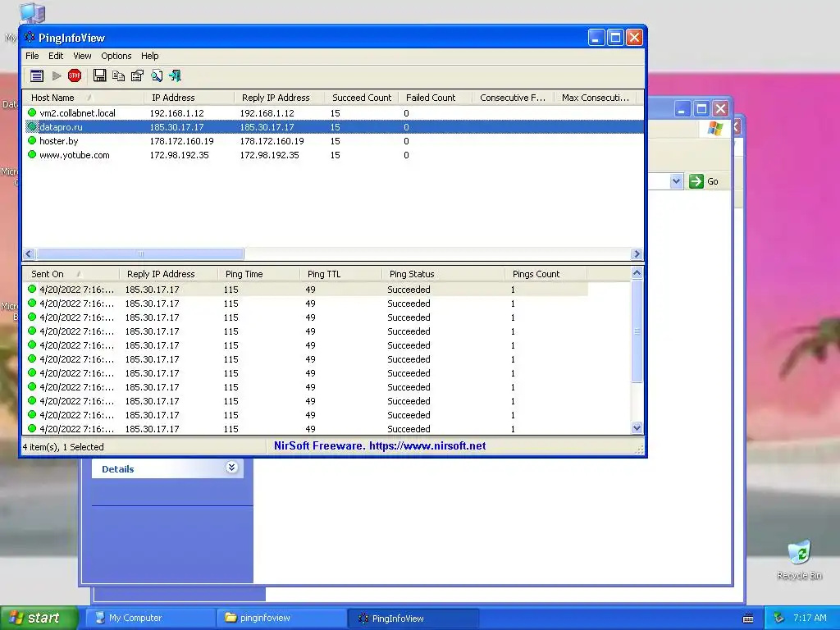This screenshot has width=840, height=630.
Task: Click the keyboard icon in the taskbar
Action: pos(748,619)
